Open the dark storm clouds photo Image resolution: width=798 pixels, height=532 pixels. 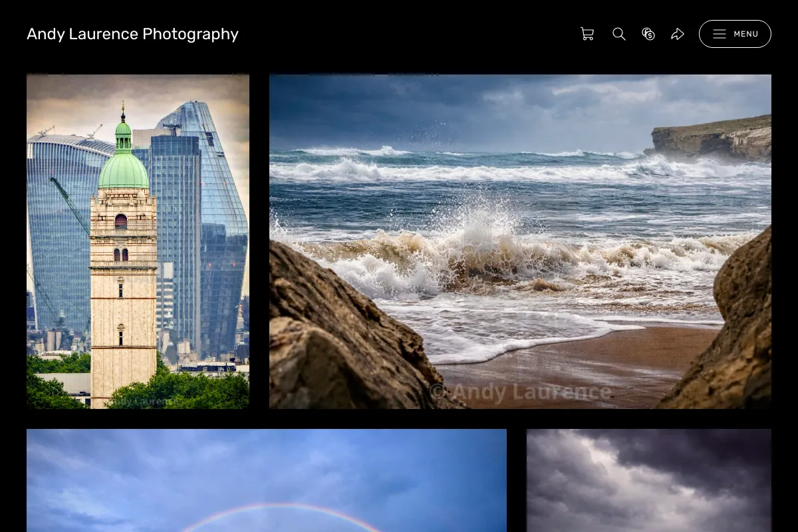click(649, 480)
